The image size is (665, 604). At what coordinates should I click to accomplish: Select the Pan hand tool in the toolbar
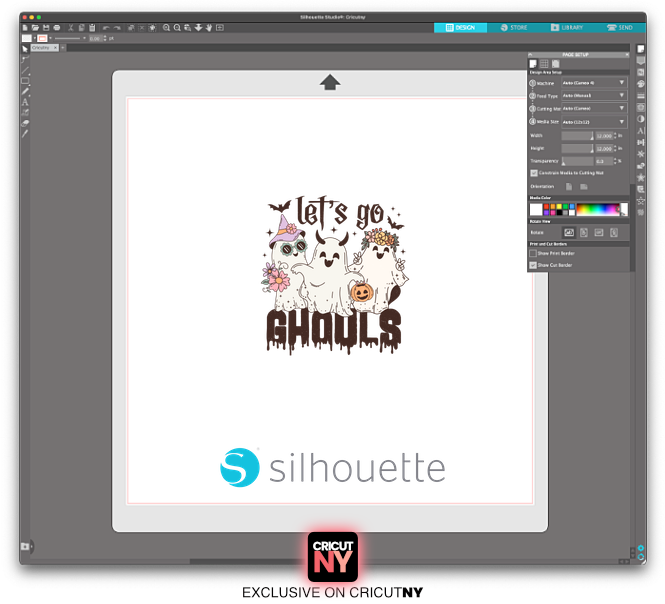(x=209, y=28)
